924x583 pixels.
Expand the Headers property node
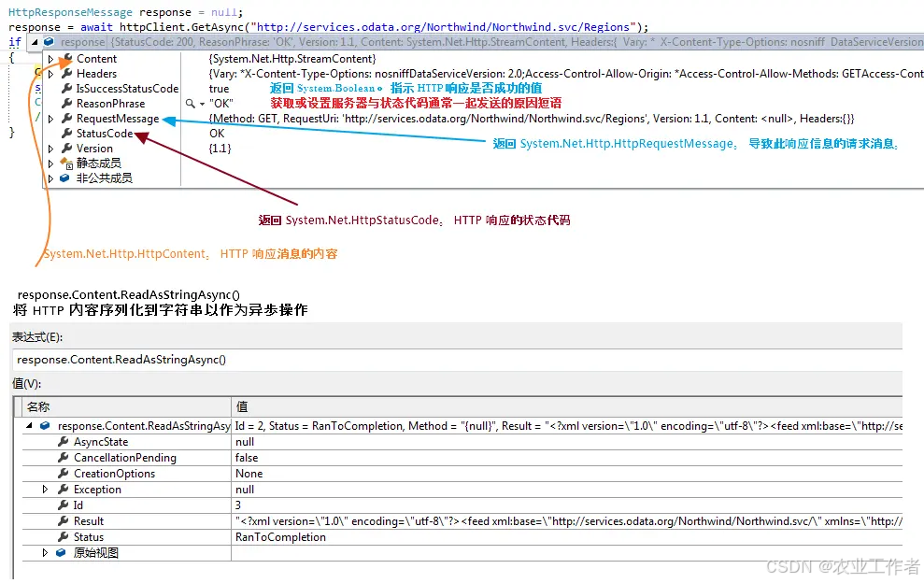click(x=50, y=74)
